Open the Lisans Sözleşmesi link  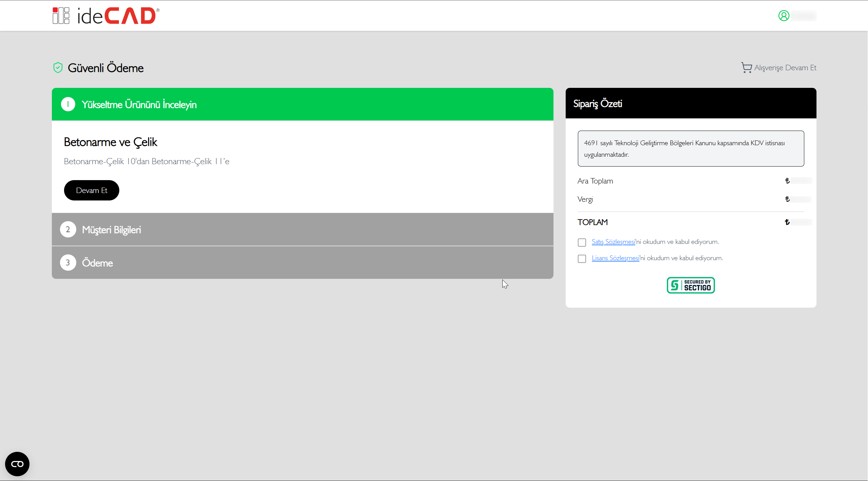615,258
